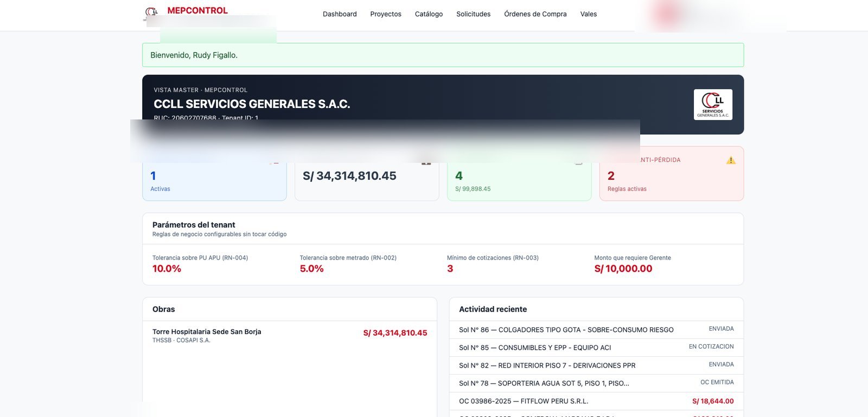Click THSSB · COSAPI S.A. subtitle
This screenshot has height=417, width=868.
coord(181,340)
